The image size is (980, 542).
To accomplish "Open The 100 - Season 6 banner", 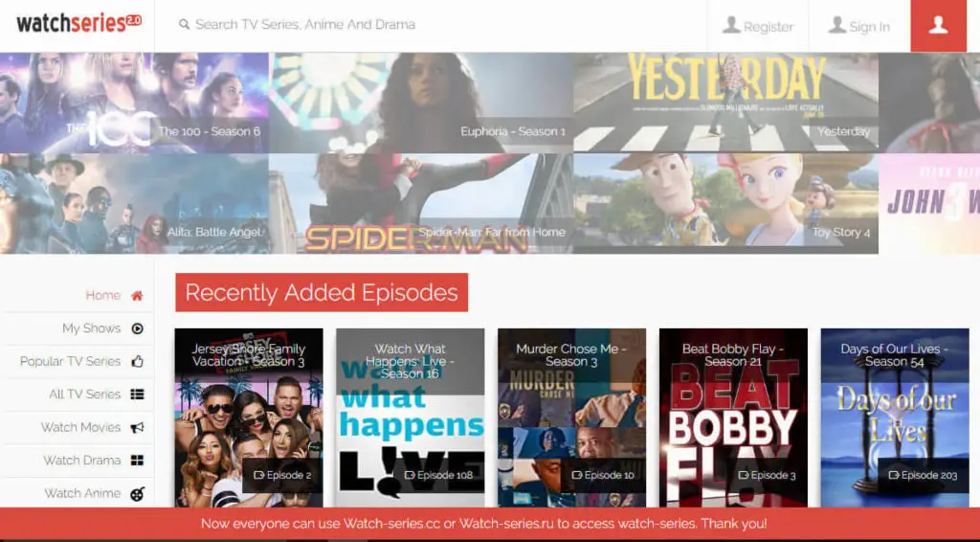I will [134, 102].
